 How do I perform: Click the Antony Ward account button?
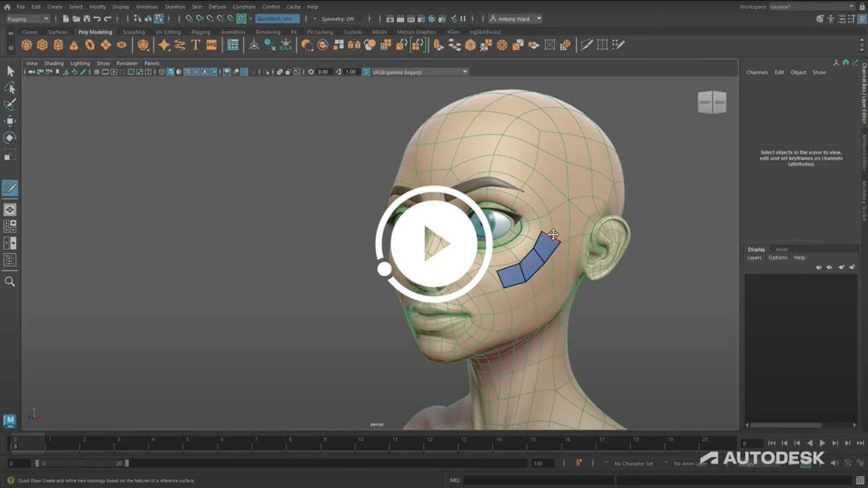coord(515,19)
